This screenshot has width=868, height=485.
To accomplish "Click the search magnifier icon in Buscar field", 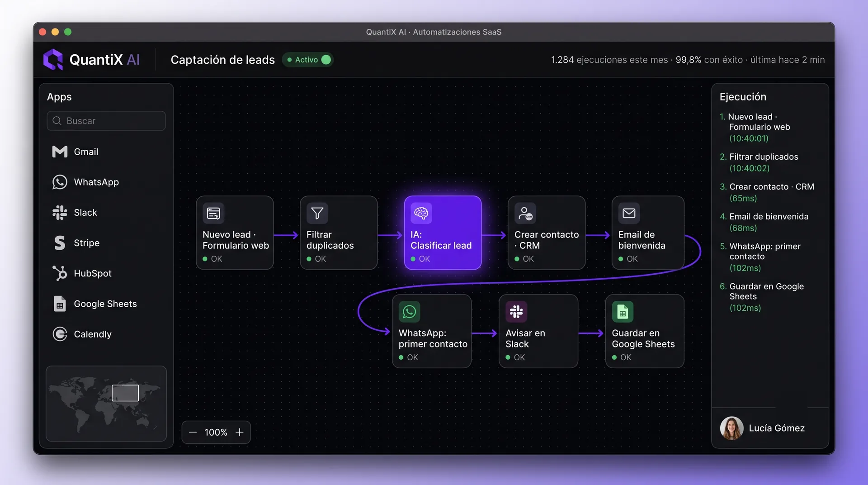I will (57, 121).
